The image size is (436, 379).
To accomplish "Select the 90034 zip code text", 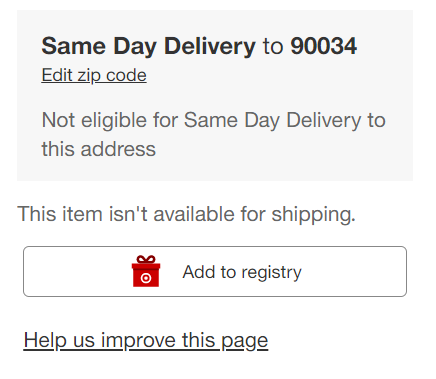I will click(324, 46).
